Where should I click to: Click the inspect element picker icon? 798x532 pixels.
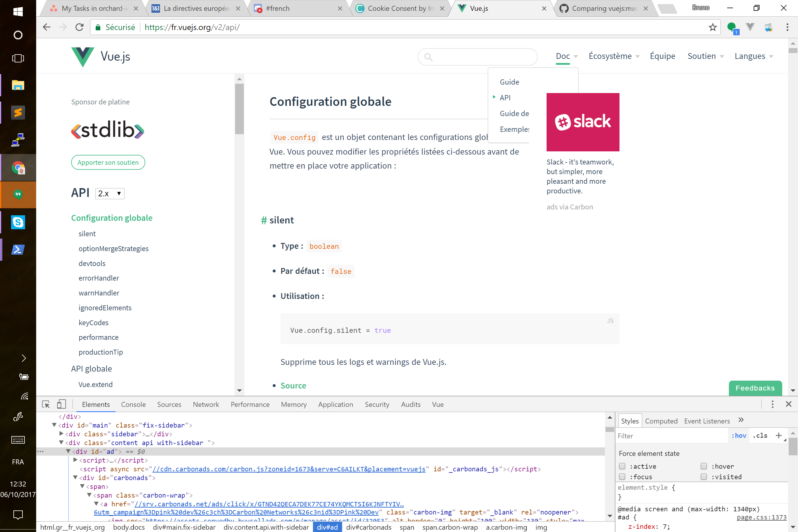pos(46,405)
